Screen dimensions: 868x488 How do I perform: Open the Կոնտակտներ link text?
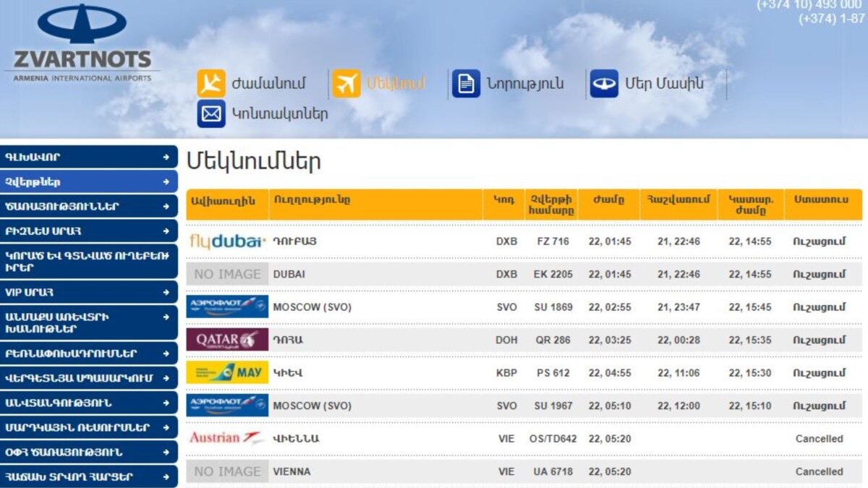pyautogui.click(x=279, y=114)
